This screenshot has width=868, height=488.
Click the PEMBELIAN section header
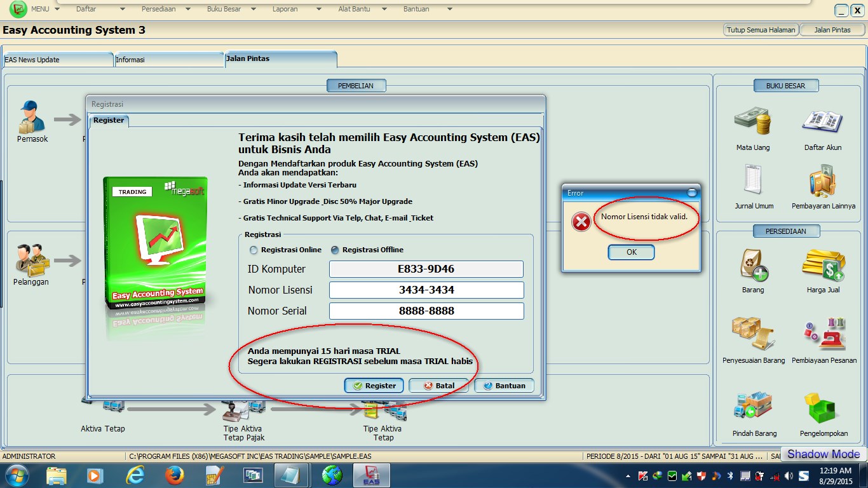[356, 86]
